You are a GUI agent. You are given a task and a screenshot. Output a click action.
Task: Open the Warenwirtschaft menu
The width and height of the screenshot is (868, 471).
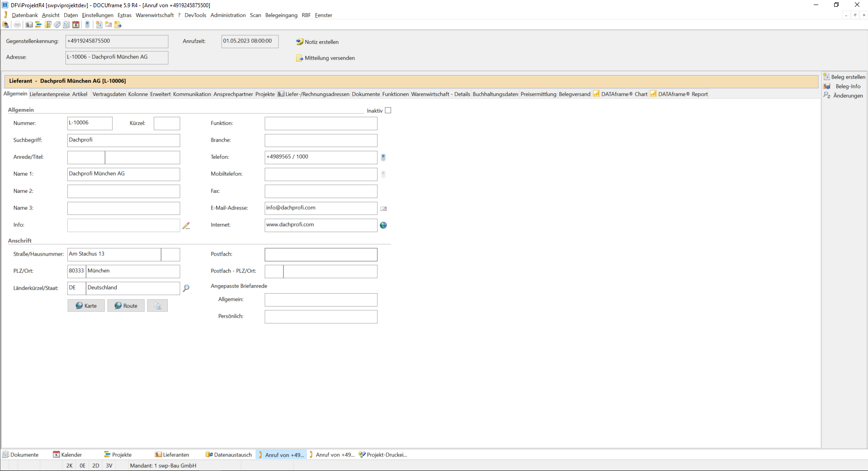155,15
